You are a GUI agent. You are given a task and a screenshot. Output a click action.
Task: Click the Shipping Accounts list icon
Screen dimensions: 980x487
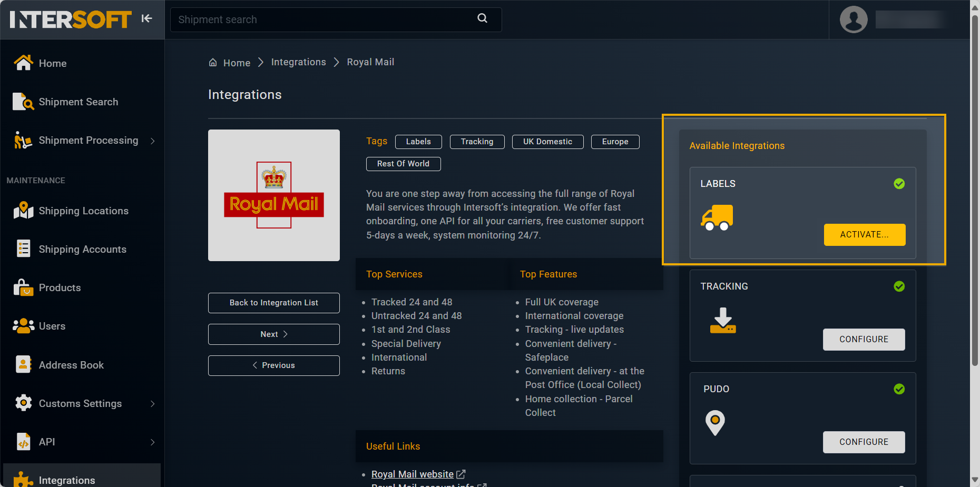(23, 249)
